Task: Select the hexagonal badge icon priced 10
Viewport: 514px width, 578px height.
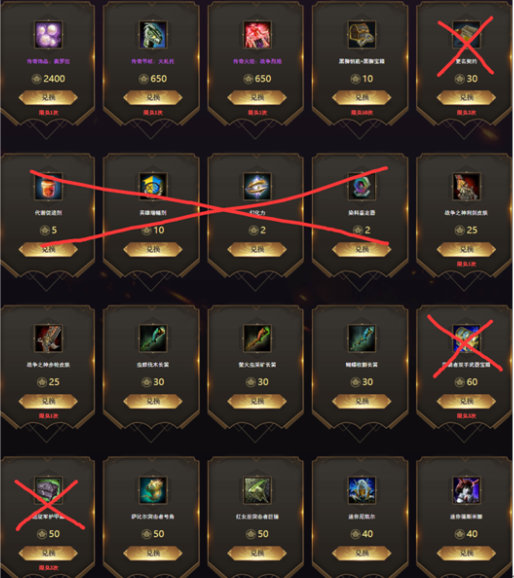Action: (x=153, y=187)
